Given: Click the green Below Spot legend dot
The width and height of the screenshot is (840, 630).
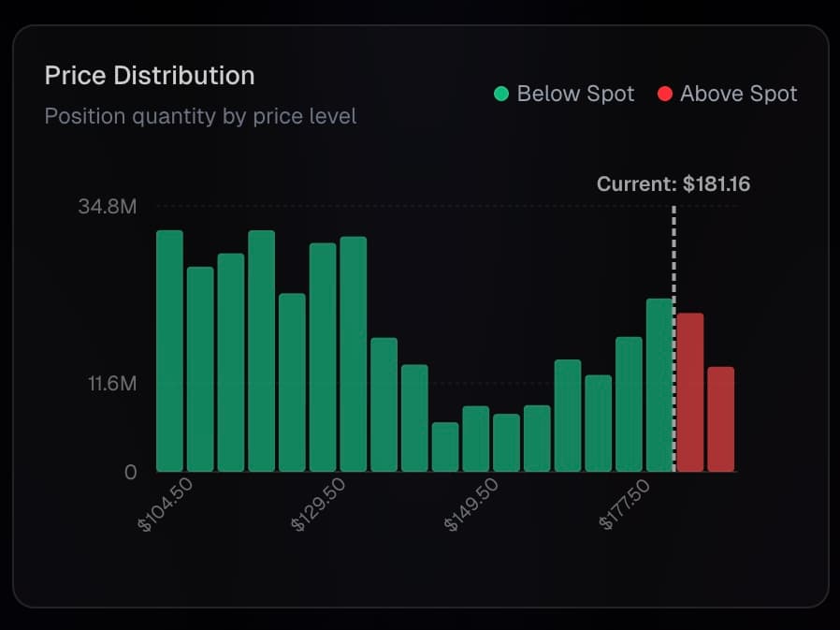Looking at the screenshot, I should (501, 94).
